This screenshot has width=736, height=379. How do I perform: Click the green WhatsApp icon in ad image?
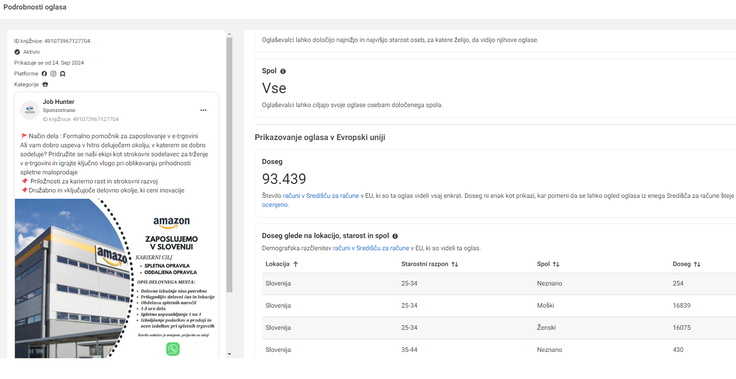(173, 349)
